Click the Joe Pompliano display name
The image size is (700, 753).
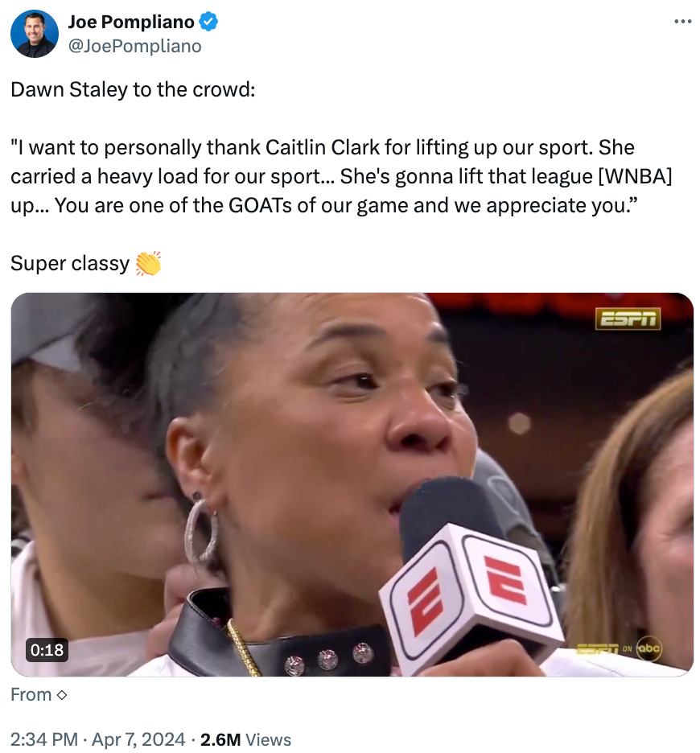click(131, 22)
